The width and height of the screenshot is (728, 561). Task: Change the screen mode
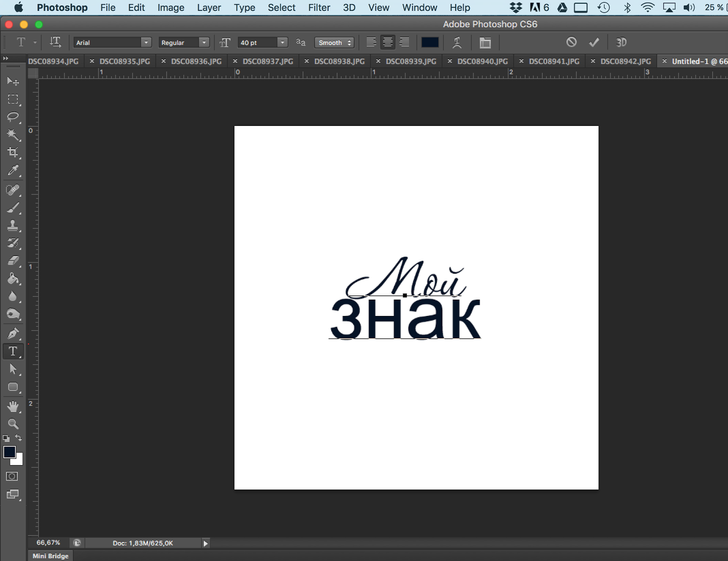click(x=13, y=495)
